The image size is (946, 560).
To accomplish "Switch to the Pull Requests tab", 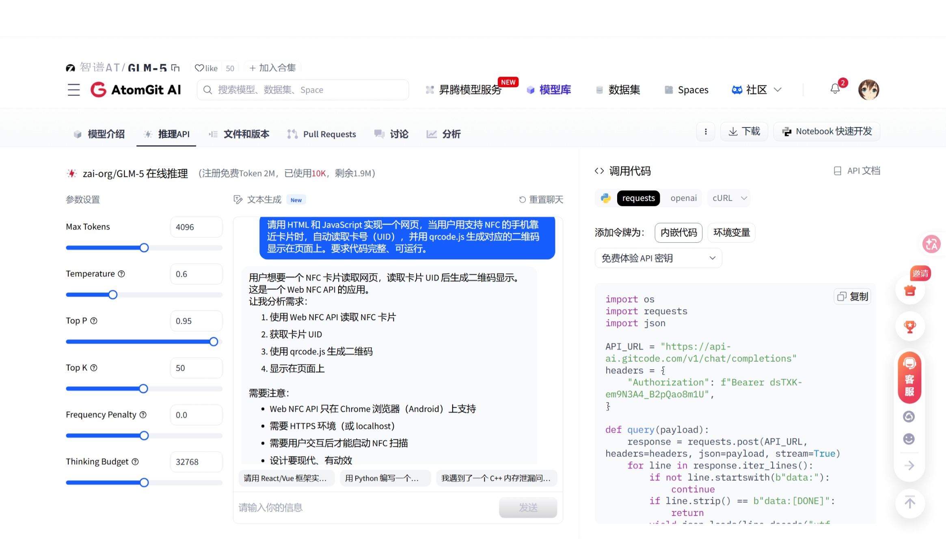I will [322, 134].
